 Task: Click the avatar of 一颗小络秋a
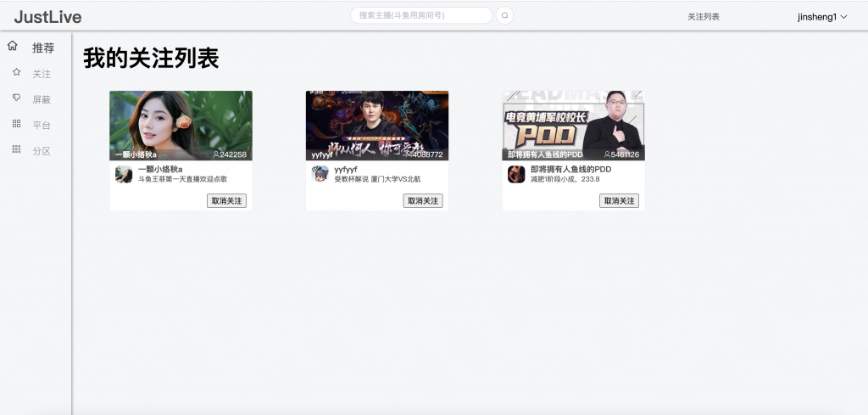click(x=124, y=174)
